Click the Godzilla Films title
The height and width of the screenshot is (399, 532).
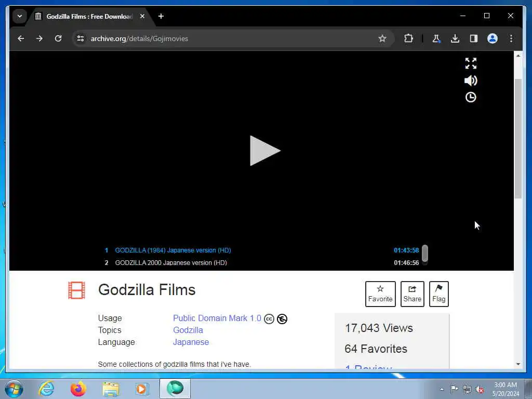(147, 290)
